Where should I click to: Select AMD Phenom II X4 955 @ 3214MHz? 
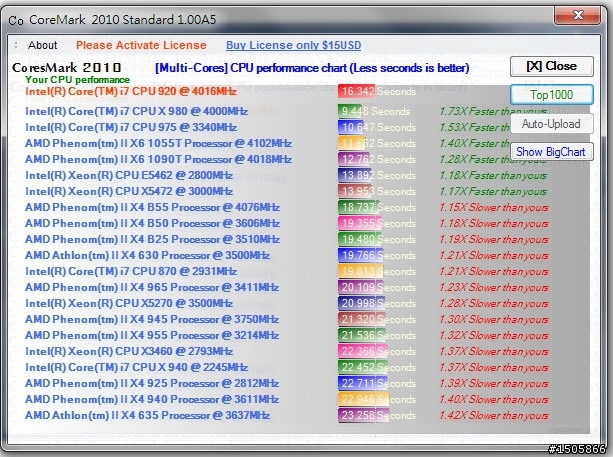point(152,336)
